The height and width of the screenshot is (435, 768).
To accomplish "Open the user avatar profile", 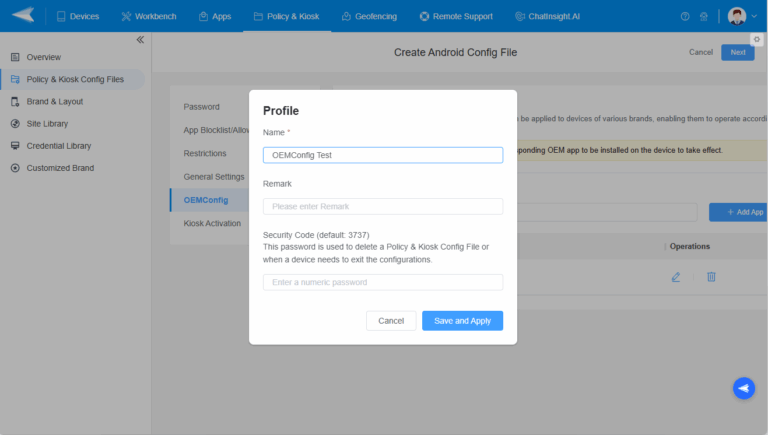I will pyautogui.click(x=737, y=16).
